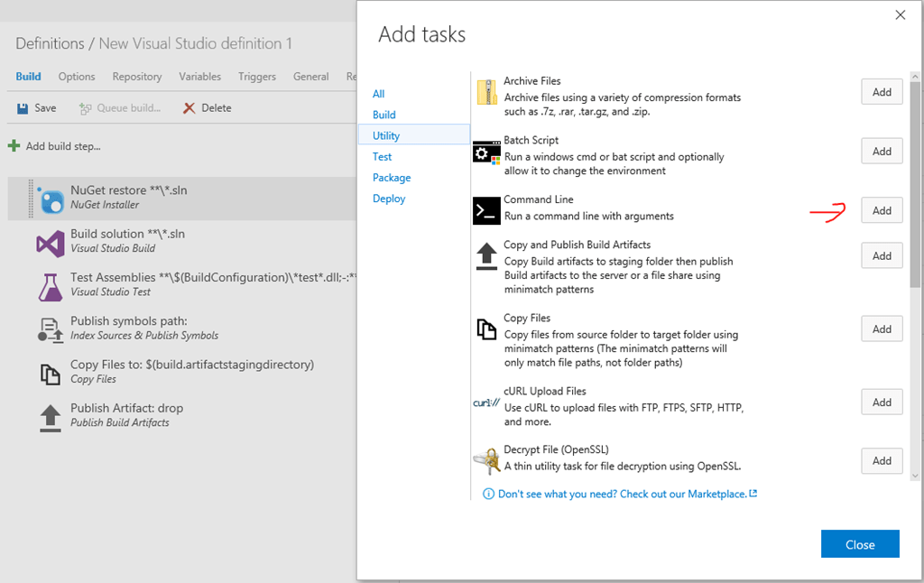Click the Copy and Publish Build Artifacts upload icon

(486, 256)
